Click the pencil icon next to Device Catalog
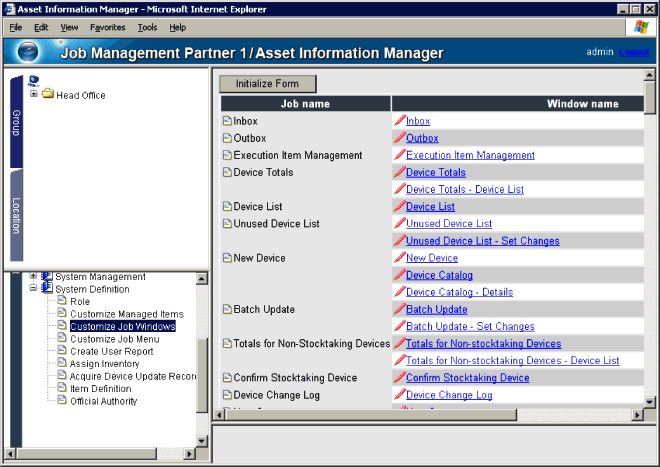Screen dimensions: 660x467 coord(400,275)
